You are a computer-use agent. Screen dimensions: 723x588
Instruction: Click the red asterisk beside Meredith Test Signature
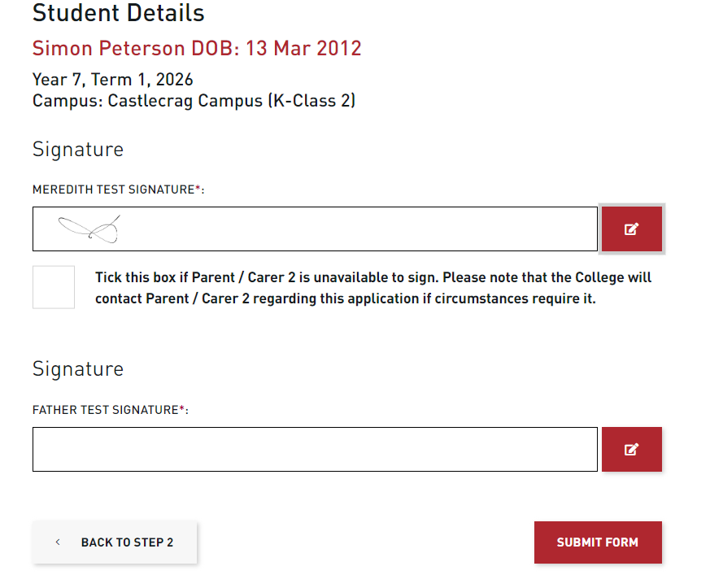pos(198,189)
